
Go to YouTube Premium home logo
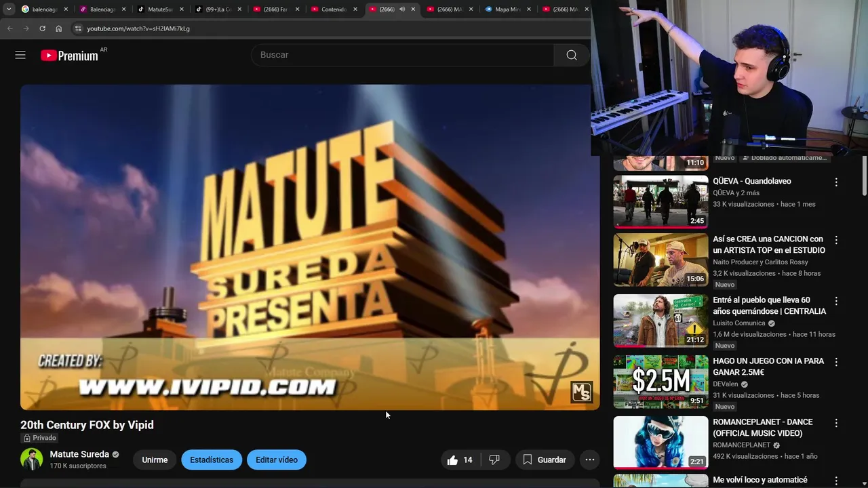click(x=71, y=56)
